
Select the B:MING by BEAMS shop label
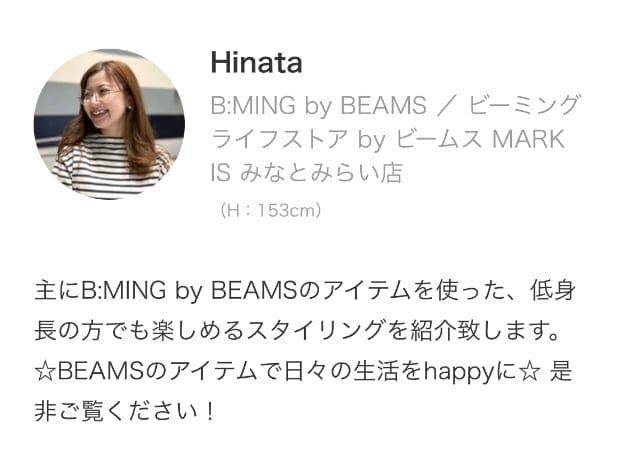point(318,106)
